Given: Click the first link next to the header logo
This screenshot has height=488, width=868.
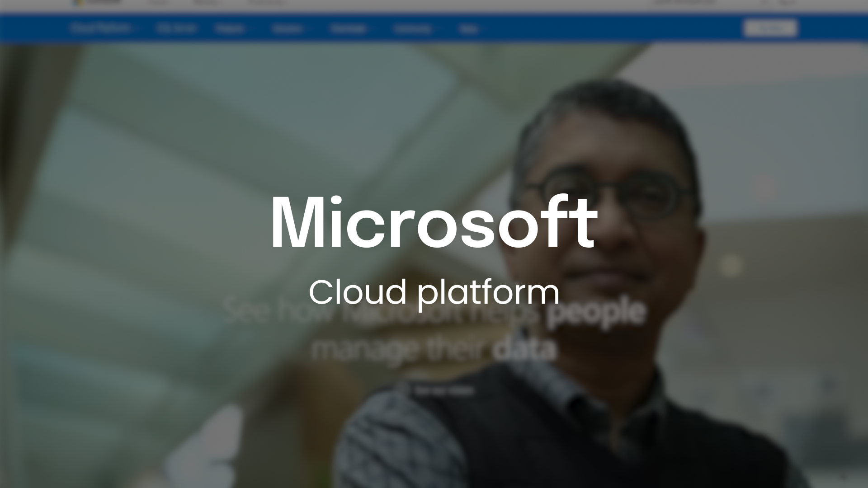Looking at the screenshot, I should 159,2.
